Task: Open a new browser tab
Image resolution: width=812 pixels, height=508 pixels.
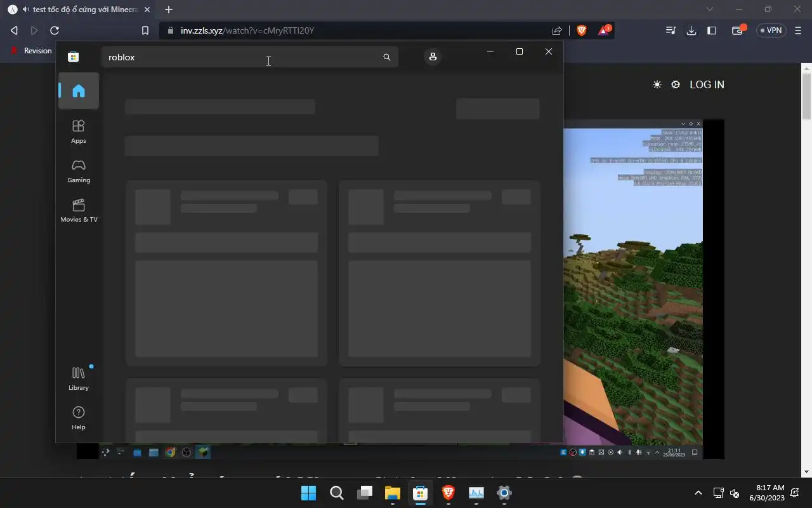Action: 169,10
